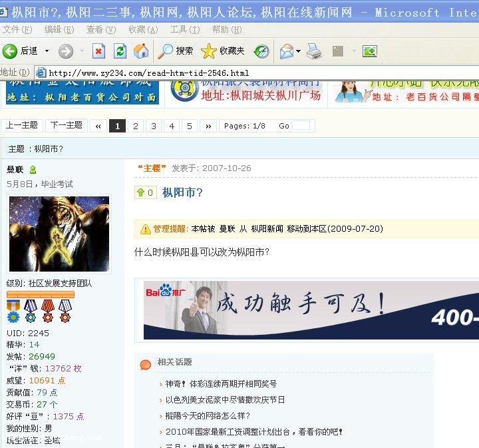Expand the Mail button dropdown arrow

(x=299, y=51)
